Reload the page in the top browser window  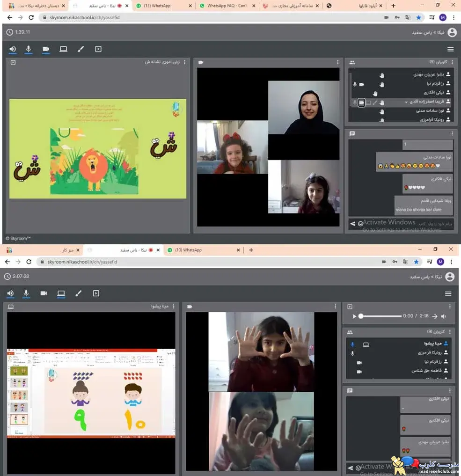pos(31,18)
